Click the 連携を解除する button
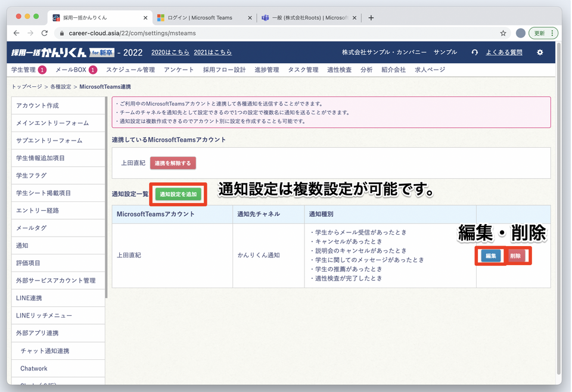Screen dimensions: 572x392 [173, 163]
